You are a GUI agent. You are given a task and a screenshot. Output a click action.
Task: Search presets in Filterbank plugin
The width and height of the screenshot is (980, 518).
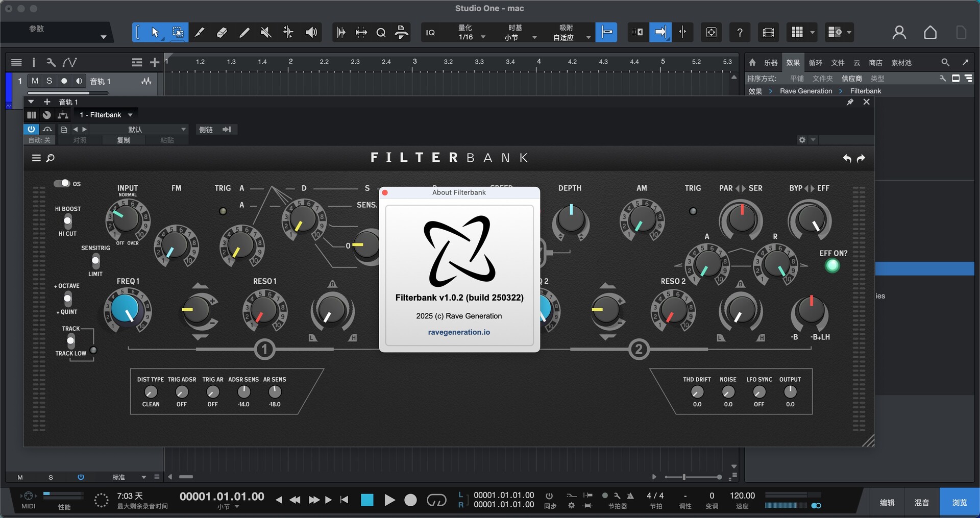[50, 158]
